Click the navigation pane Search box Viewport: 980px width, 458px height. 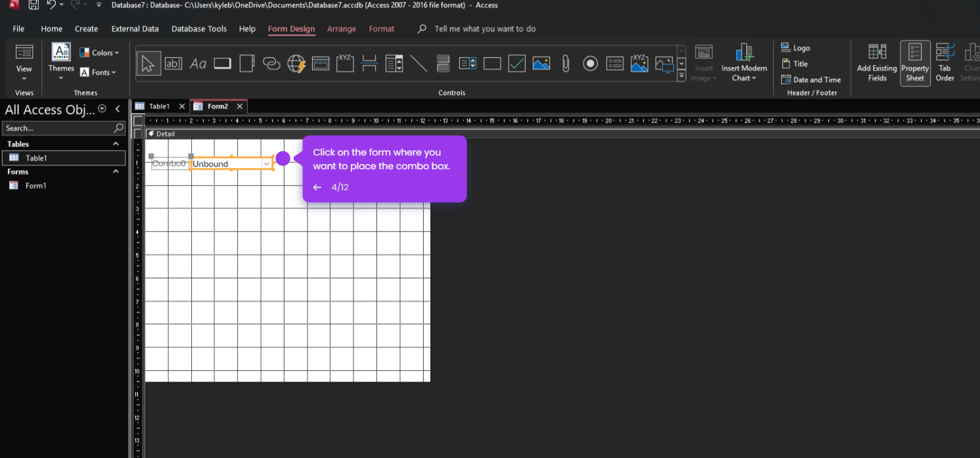[x=59, y=127]
